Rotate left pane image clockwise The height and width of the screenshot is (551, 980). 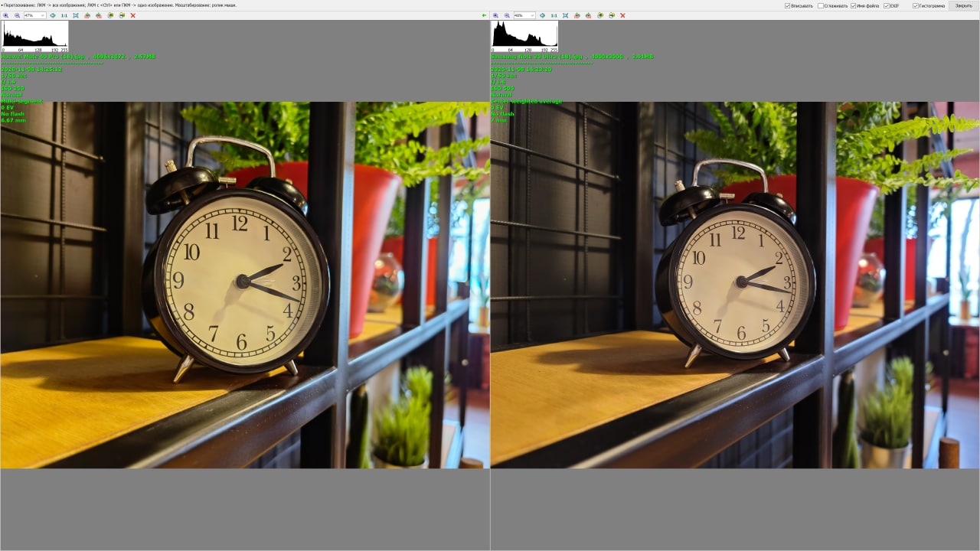[99, 15]
